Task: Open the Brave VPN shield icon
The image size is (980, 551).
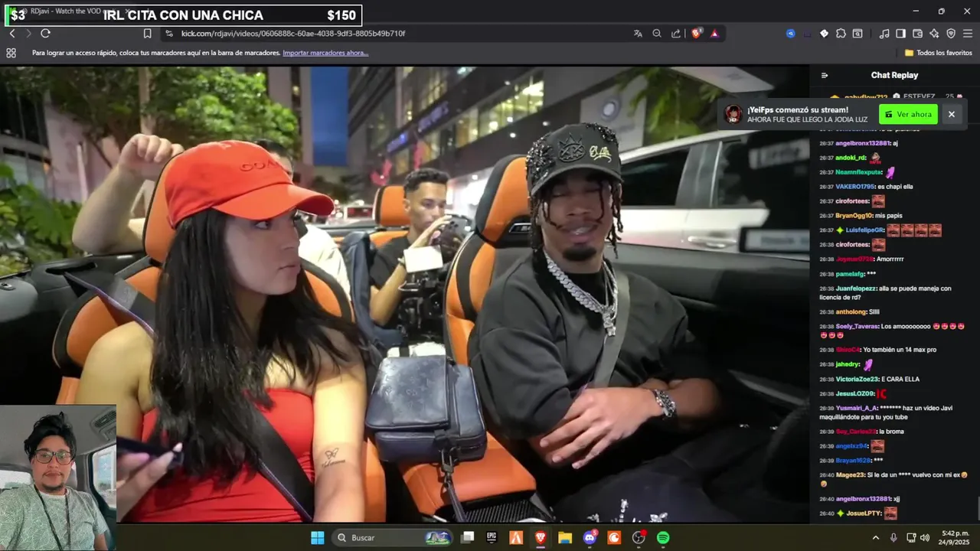Action: click(x=951, y=34)
